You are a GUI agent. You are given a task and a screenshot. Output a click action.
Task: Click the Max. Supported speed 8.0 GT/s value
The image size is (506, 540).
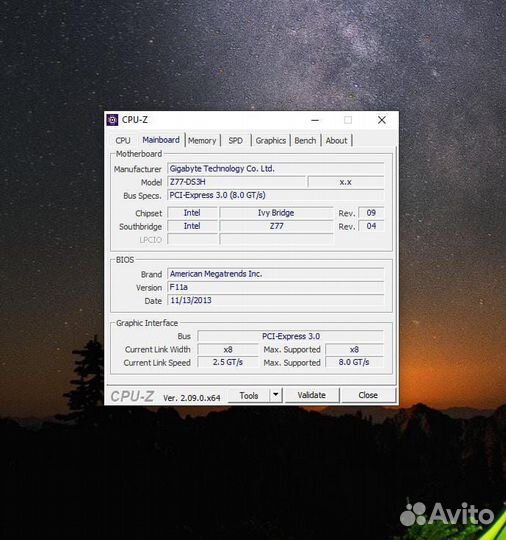354,362
